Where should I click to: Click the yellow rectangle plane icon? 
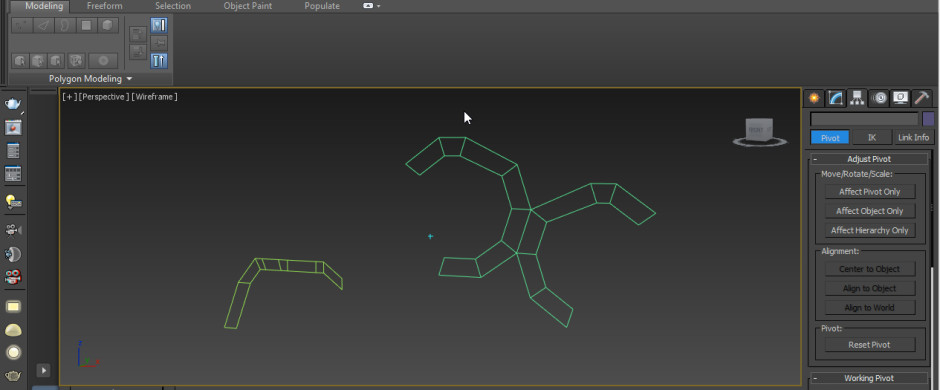click(x=13, y=306)
